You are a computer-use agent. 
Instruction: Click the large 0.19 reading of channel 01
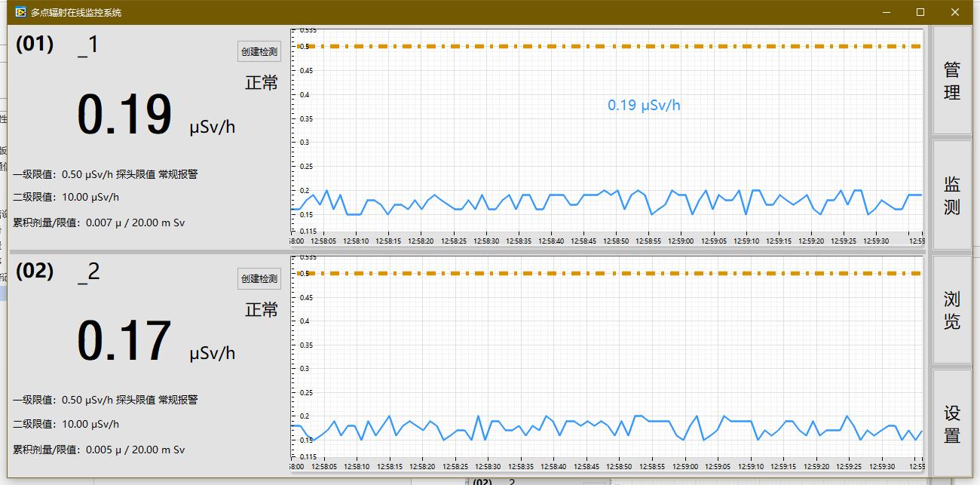124,115
